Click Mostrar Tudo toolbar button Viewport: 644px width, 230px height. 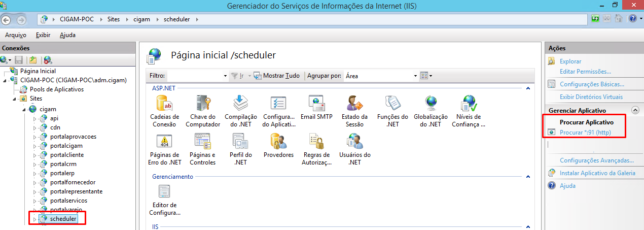point(277,76)
